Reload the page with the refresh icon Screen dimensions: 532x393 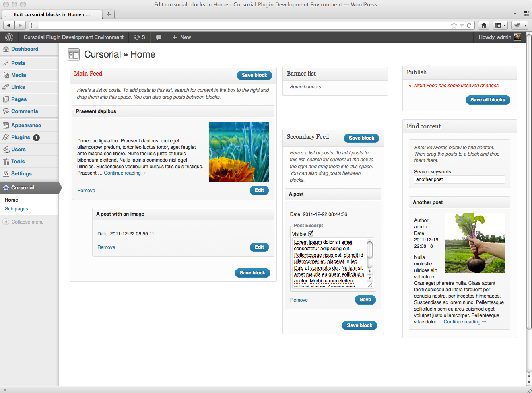(x=469, y=25)
